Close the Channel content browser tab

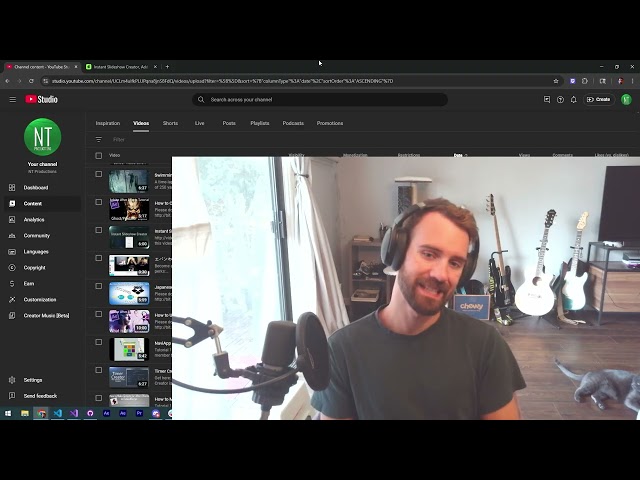[76, 67]
